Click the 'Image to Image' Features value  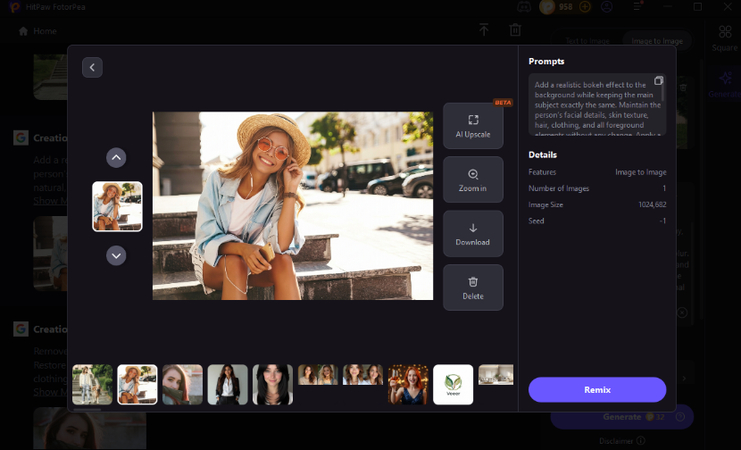(x=641, y=173)
